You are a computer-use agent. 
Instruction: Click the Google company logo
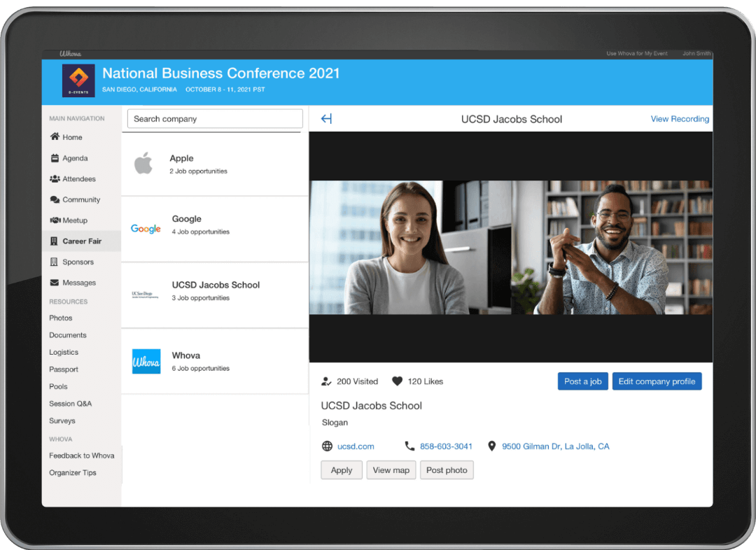[x=146, y=229]
